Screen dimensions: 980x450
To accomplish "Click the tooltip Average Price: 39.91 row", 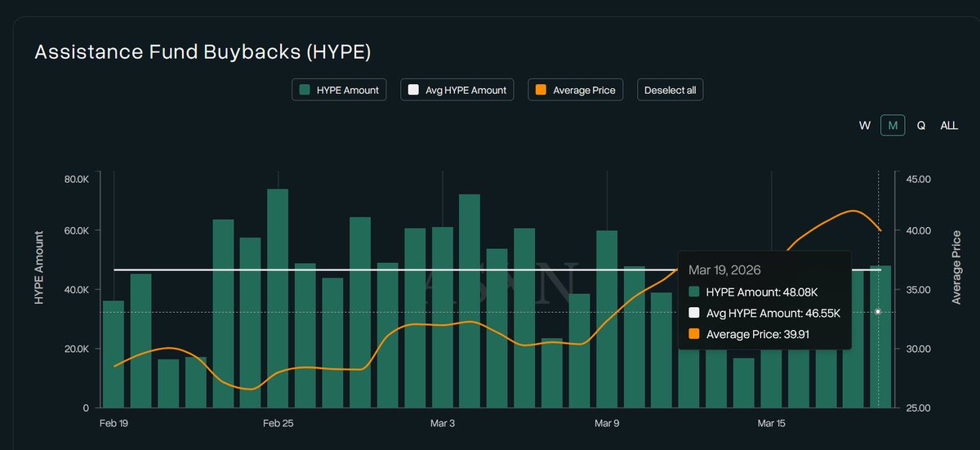I will coord(749,334).
